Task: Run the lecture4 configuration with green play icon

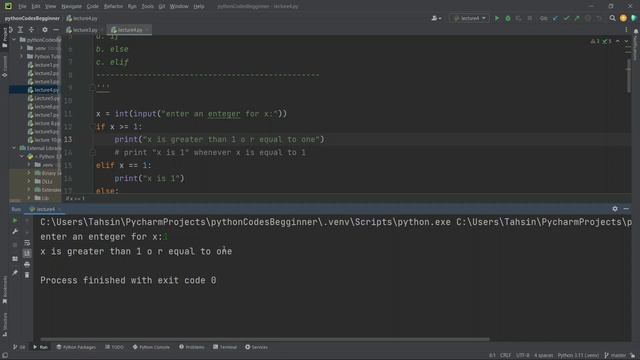Action: (497, 18)
